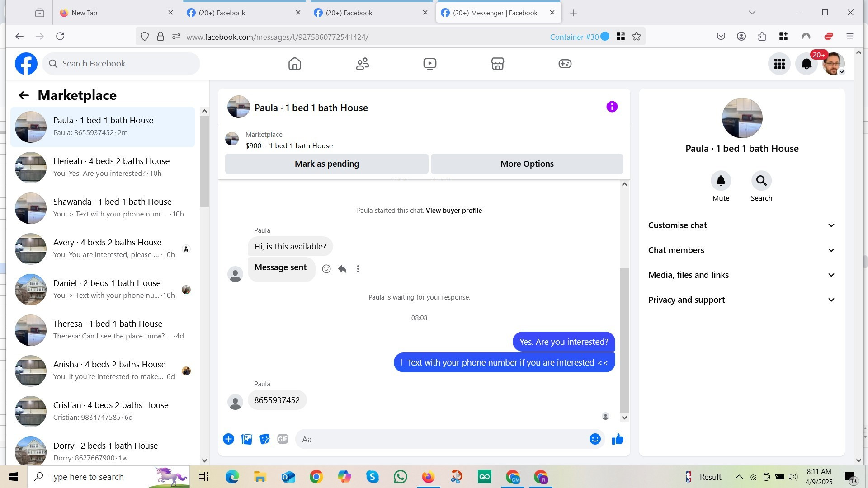
Task: Click the Windows taskbar search box
Action: (x=108, y=477)
